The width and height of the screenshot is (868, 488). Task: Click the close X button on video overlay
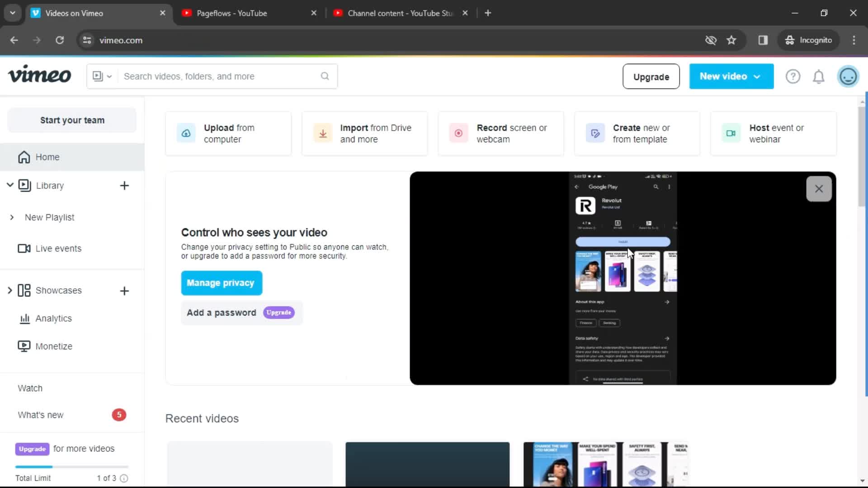click(x=818, y=189)
